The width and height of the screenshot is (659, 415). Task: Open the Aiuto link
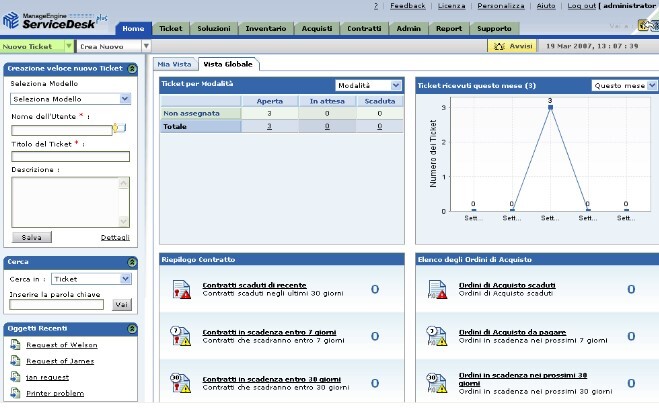click(x=546, y=6)
